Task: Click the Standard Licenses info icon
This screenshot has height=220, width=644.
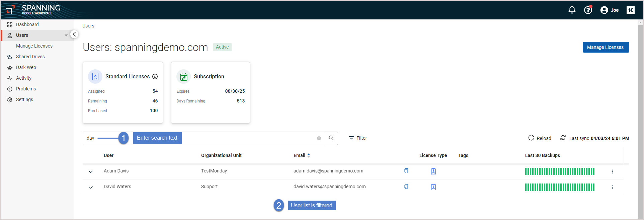Action: [155, 76]
